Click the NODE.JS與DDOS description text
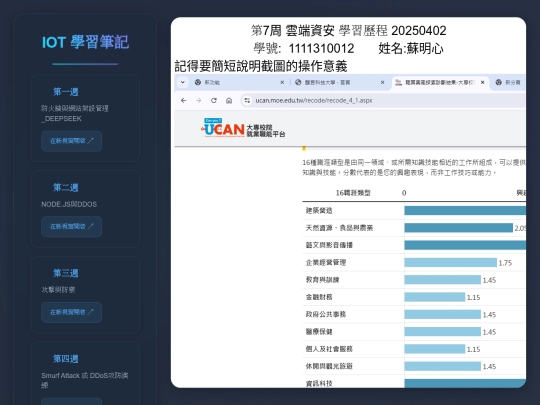The width and height of the screenshot is (540, 405). click(x=69, y=204)
